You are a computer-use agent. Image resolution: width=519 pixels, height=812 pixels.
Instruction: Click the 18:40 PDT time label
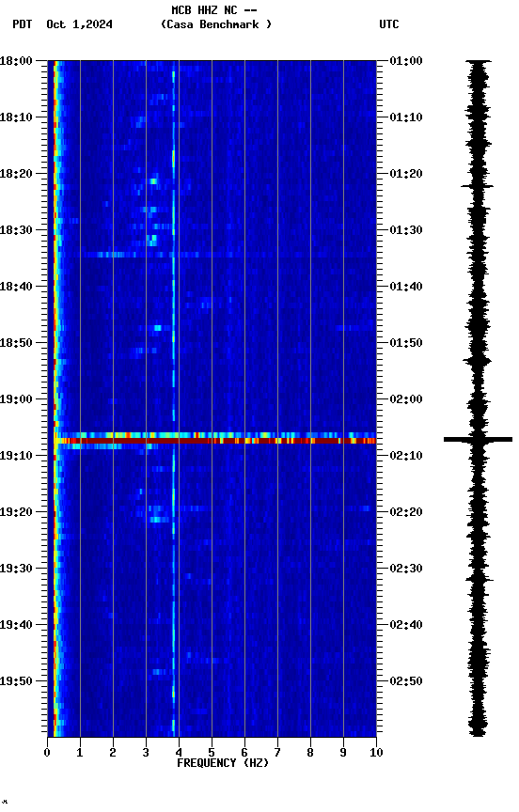click(16, 287)
